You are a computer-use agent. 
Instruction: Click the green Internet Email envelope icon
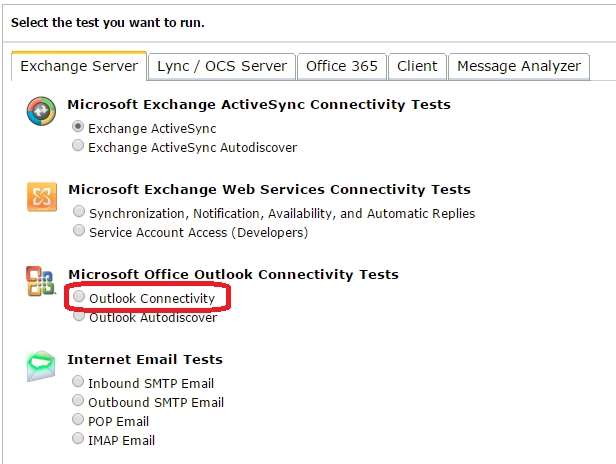[x=41, y=366]
